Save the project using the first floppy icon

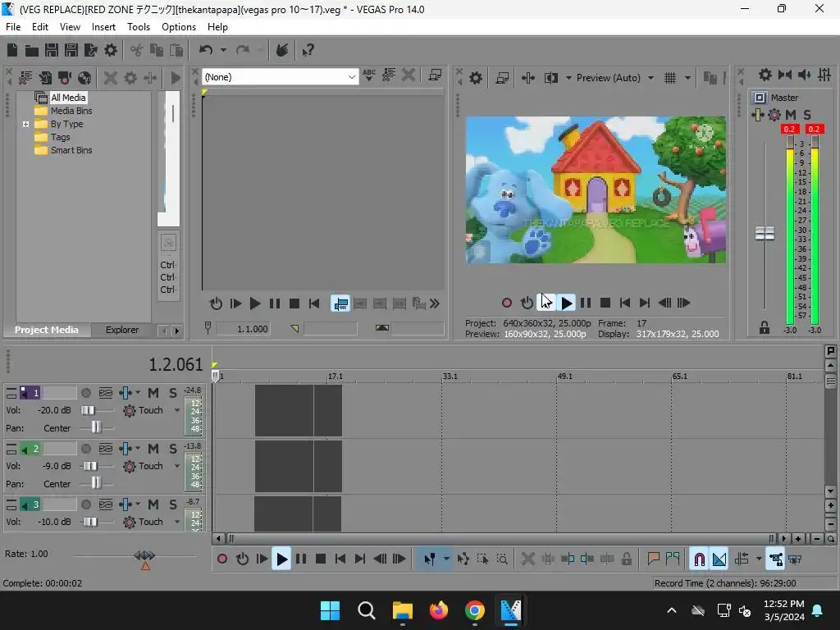(52, 50)
